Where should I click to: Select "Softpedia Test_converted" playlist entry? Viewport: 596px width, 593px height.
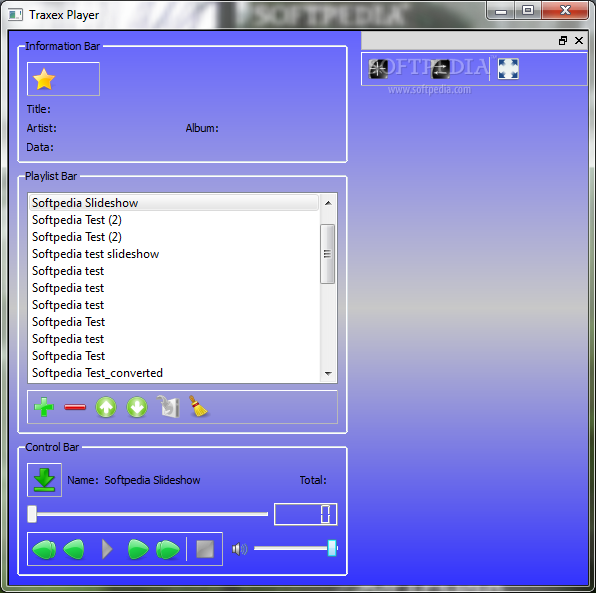click(x=174, y=373)
